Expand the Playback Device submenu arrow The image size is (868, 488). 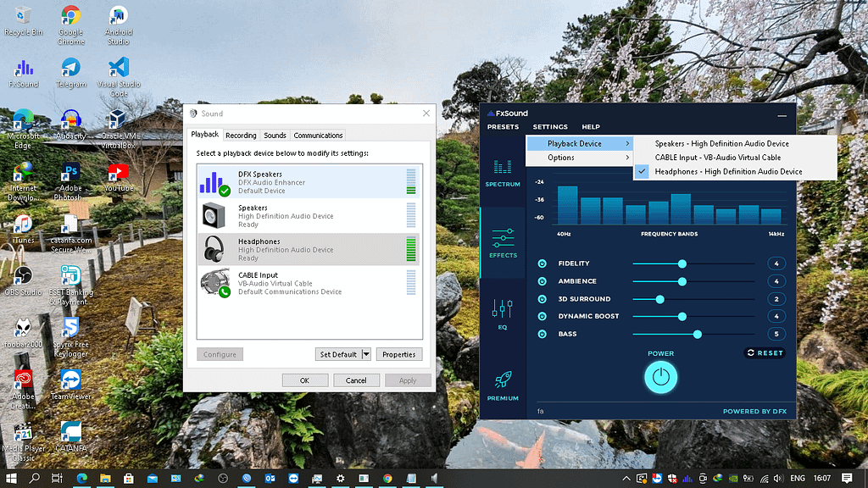pos(627,144)
